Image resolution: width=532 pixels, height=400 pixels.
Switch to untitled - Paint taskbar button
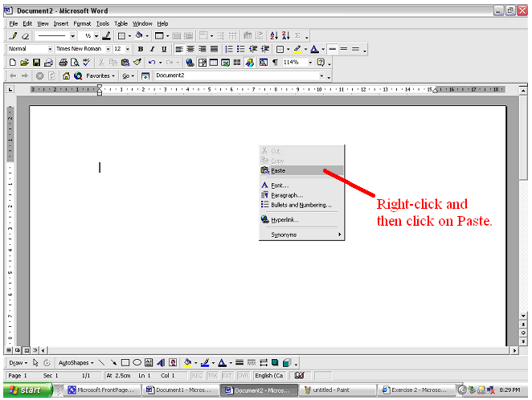click(x=338, y=390)
